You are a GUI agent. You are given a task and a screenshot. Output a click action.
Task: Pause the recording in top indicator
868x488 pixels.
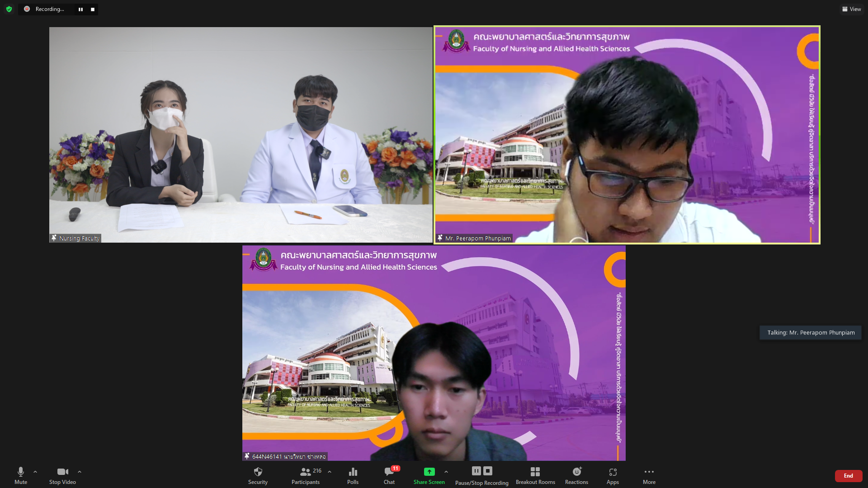coord(80,9)
